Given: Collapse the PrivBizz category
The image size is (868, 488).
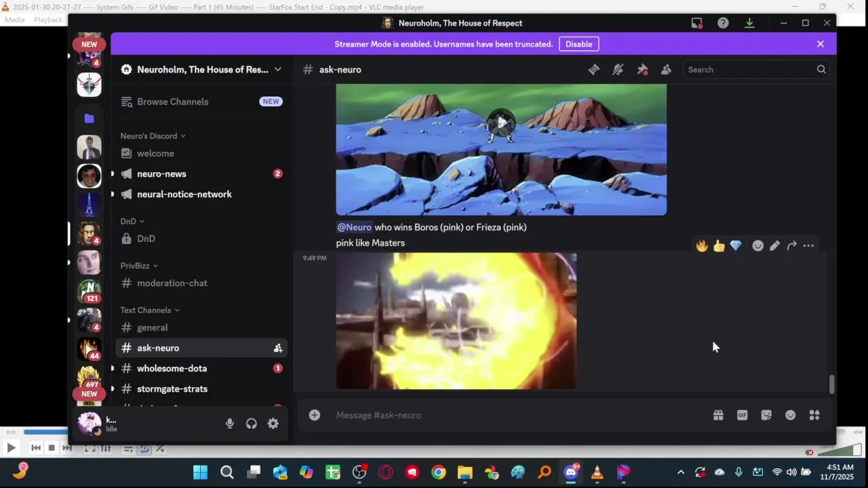Looking at the screenshot, I should [x=139, y=266].
